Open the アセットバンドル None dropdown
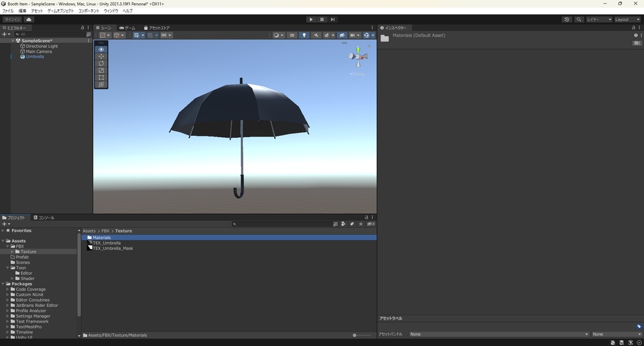Viewport: 644px width, 346px height. pyautogui.click(x=499, y=334)
